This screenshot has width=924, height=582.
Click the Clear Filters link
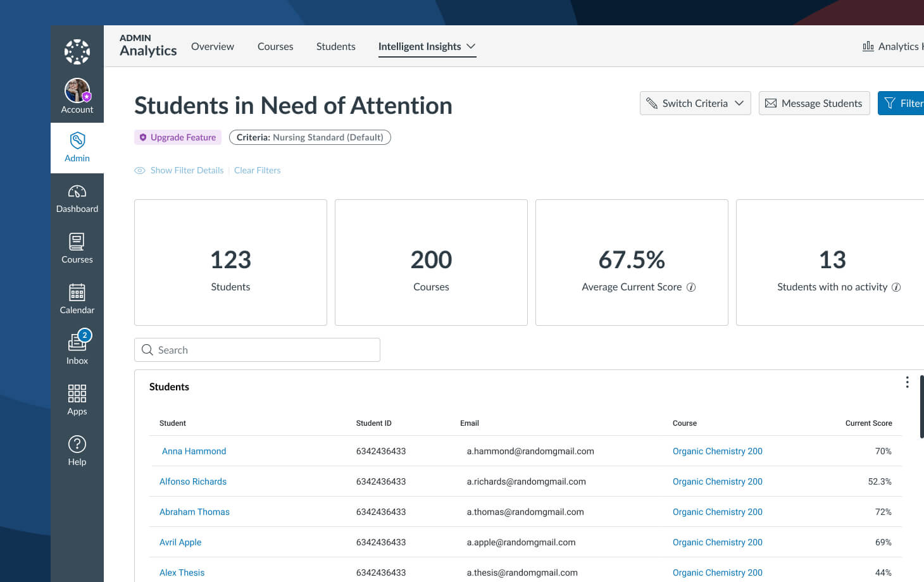click(257, 170)
